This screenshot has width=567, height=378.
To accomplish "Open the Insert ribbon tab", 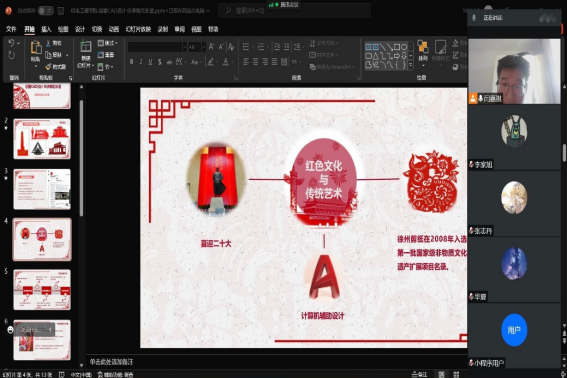I will 46,29.
